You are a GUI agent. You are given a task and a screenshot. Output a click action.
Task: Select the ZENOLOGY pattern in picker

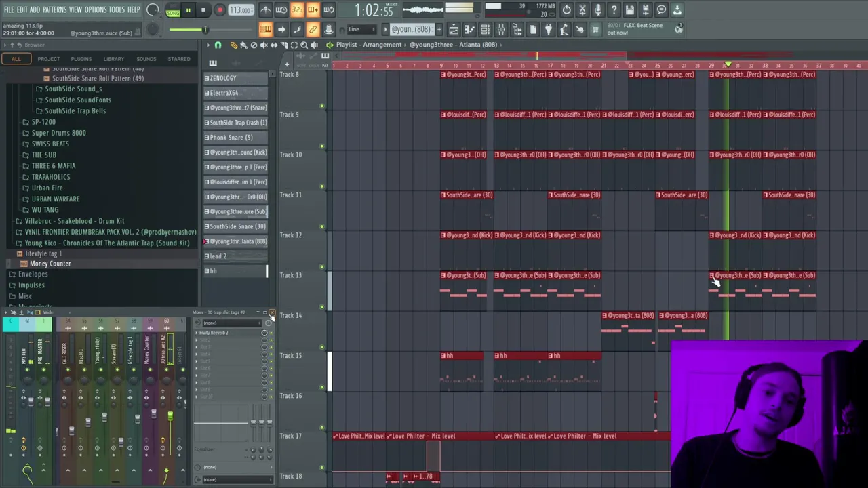(x=236, y=78)
